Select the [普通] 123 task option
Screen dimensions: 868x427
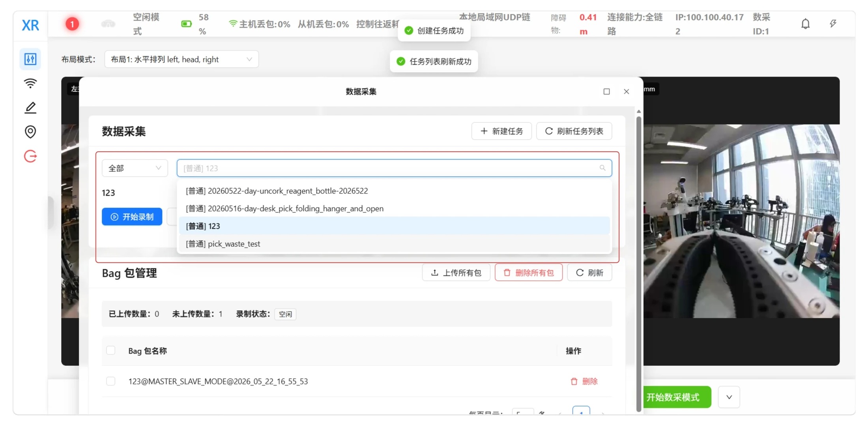(x=394, y=226)
